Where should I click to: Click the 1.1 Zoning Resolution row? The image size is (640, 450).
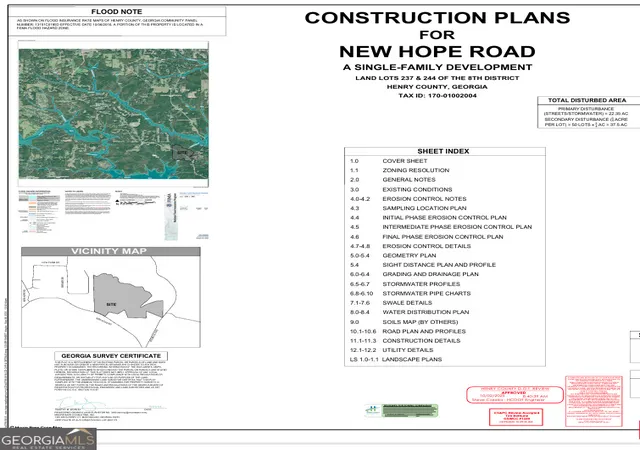tap(400, 170)
